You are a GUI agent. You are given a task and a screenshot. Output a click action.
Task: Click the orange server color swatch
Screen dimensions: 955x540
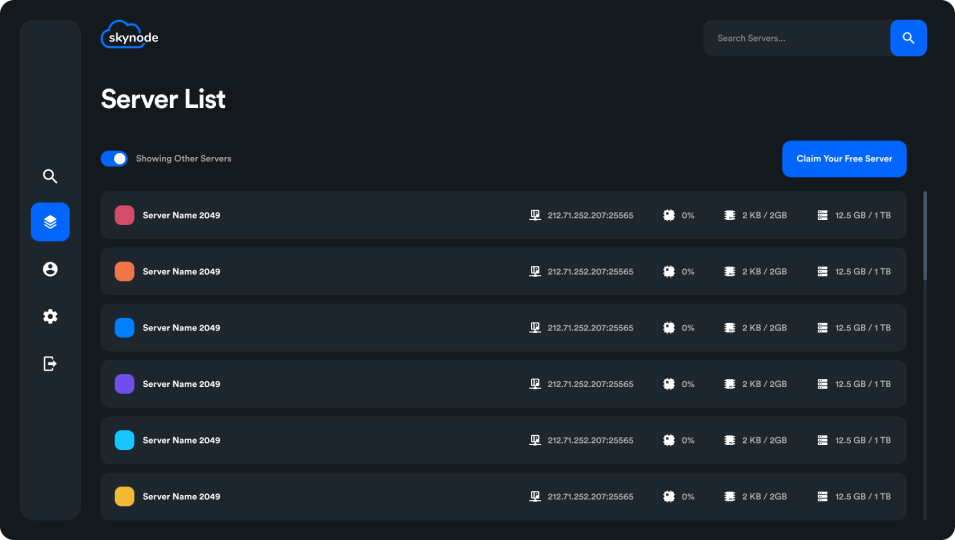(x=124, y=271)
